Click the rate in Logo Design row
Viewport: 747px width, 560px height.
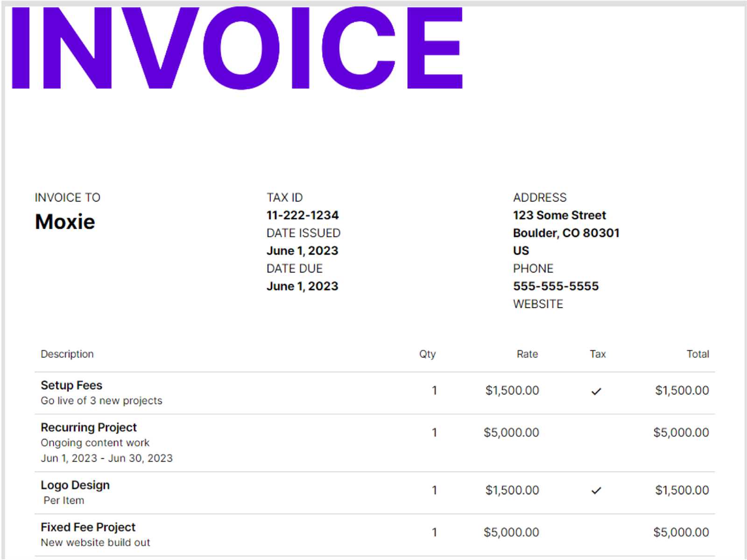point(512,490)
